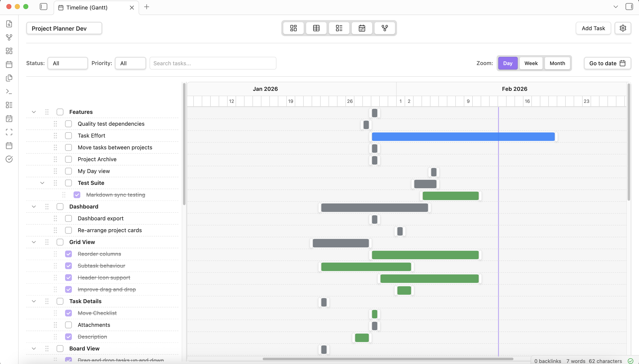This screenshot has width=639, height=364.
Task: Open the calendar view from the view switcher
Action: pos(362,28)
